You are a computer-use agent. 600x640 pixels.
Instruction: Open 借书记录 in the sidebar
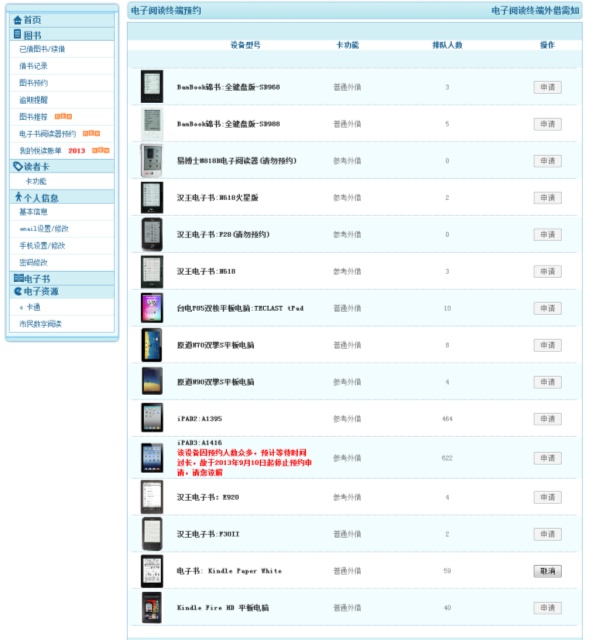coord(33,66)
